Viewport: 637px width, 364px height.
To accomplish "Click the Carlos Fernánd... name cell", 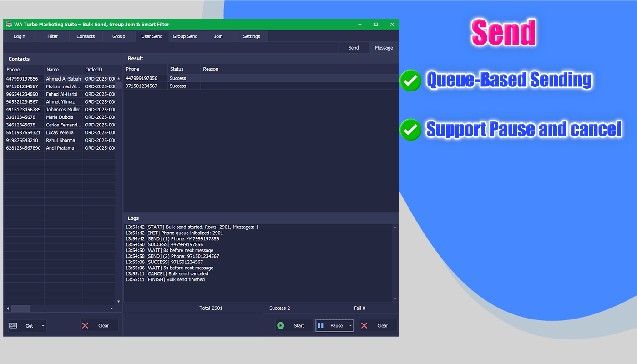I will click(63, 125).
